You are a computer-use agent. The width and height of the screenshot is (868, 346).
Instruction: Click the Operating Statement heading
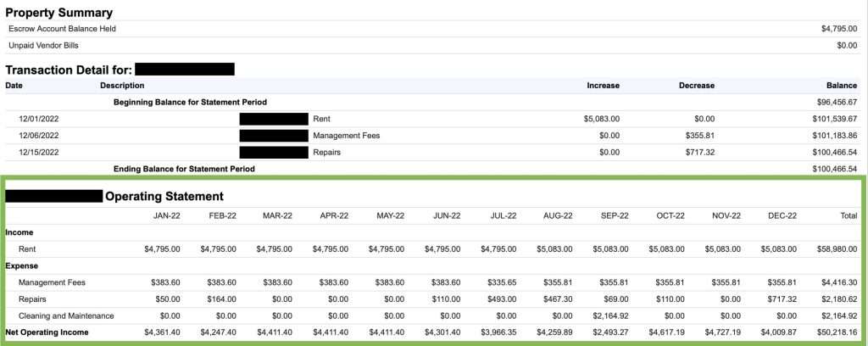[x=164, y=196]
